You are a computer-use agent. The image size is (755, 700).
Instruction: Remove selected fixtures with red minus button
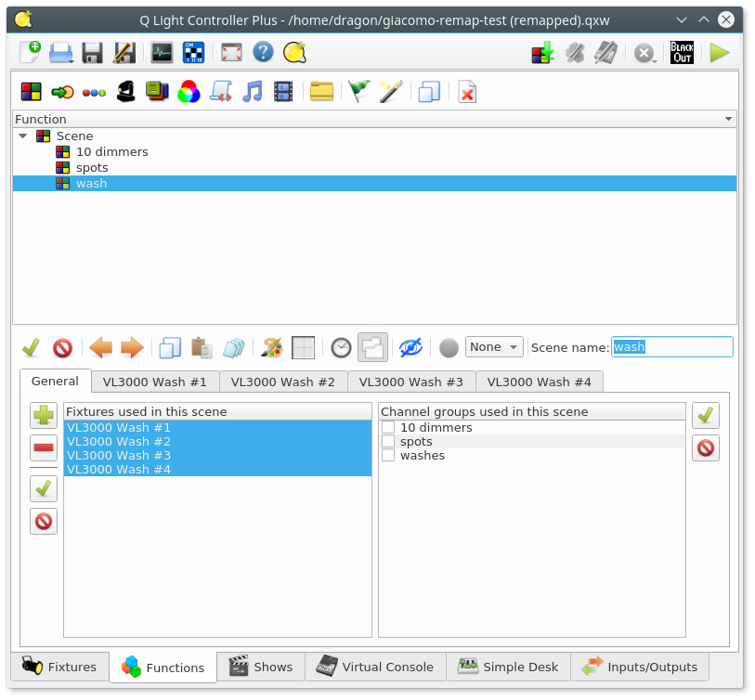pos(44,448)
